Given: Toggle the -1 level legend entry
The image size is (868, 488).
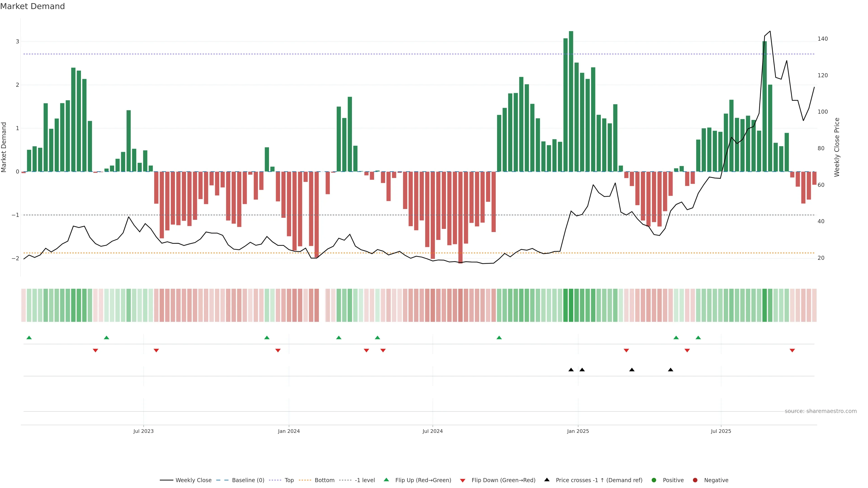Looking at the screenshot, I should (x=365, y=480).
